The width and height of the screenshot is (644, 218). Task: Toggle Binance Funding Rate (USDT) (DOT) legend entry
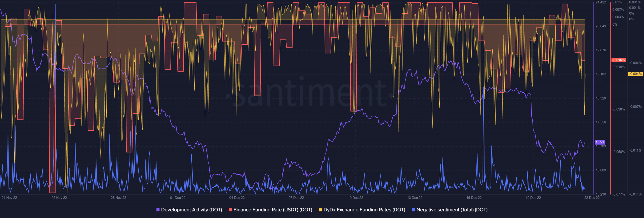[x=270, y=210]
